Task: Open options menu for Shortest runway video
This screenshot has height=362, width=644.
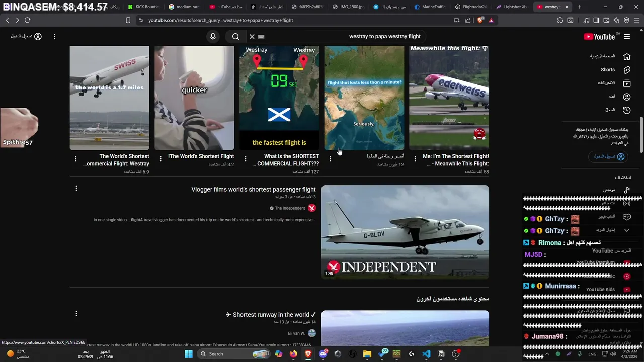Action: pos(76,313)
